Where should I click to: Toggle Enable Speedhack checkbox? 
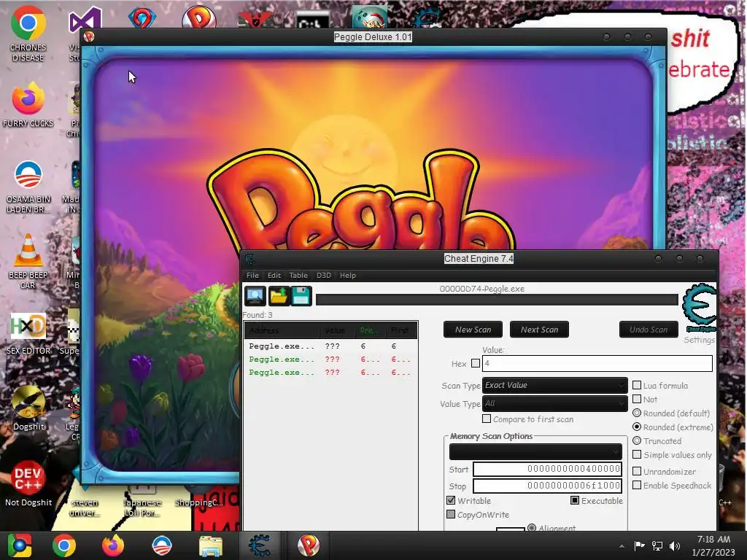(x=637, y=485)
